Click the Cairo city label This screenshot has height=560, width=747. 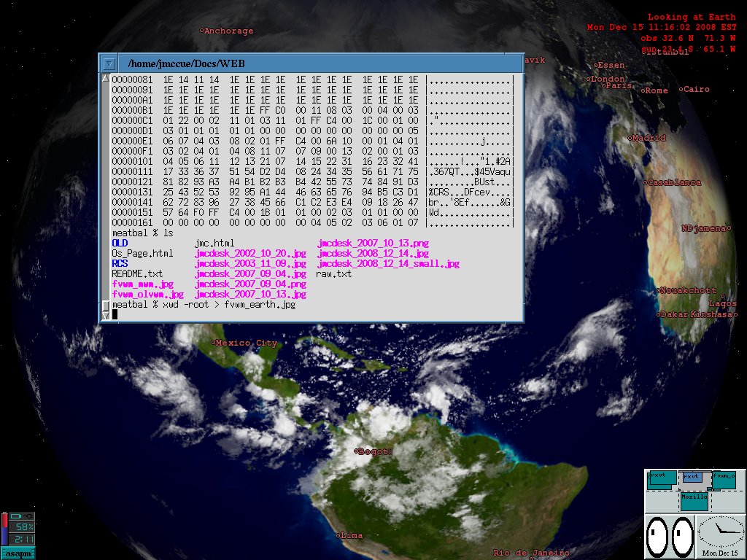(694, 89)
